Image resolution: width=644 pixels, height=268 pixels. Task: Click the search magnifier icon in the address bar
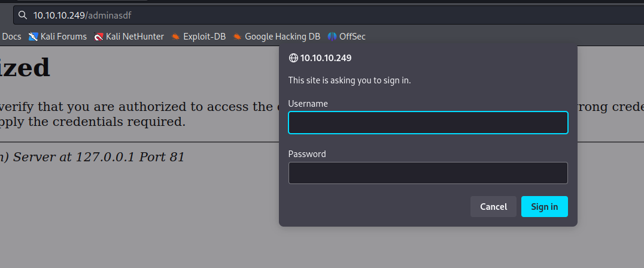tap(22, 15)
